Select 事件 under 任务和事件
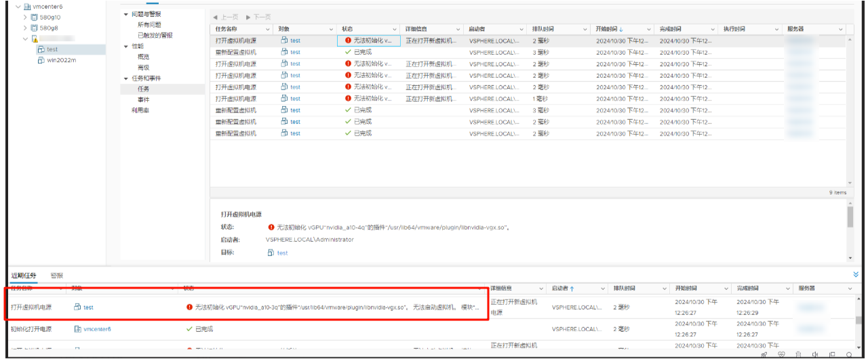Viewport: 868px width, 359px height. (143, 100)
